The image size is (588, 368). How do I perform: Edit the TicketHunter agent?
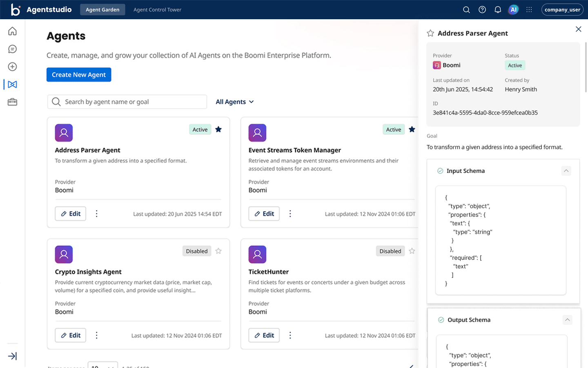pos(264,335)
